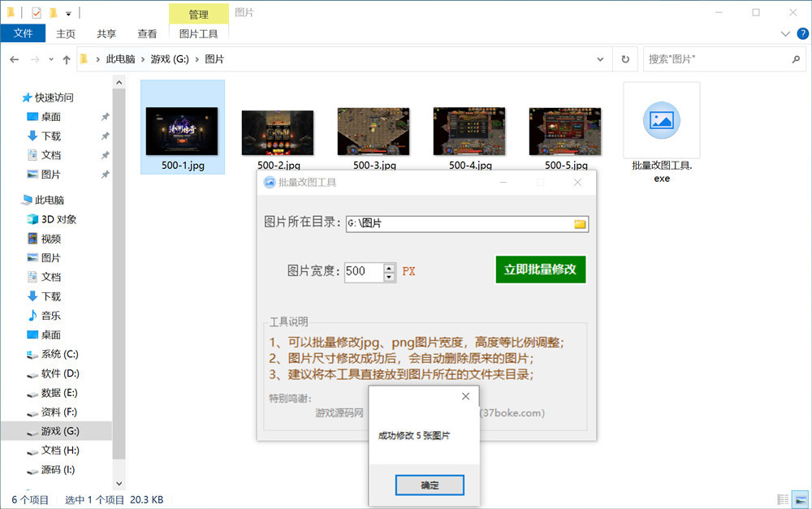Screen dimensions: 812x509
Task: Expand the ribbon with the chevron
Action: pyautogui.click(x=784, y=33)
